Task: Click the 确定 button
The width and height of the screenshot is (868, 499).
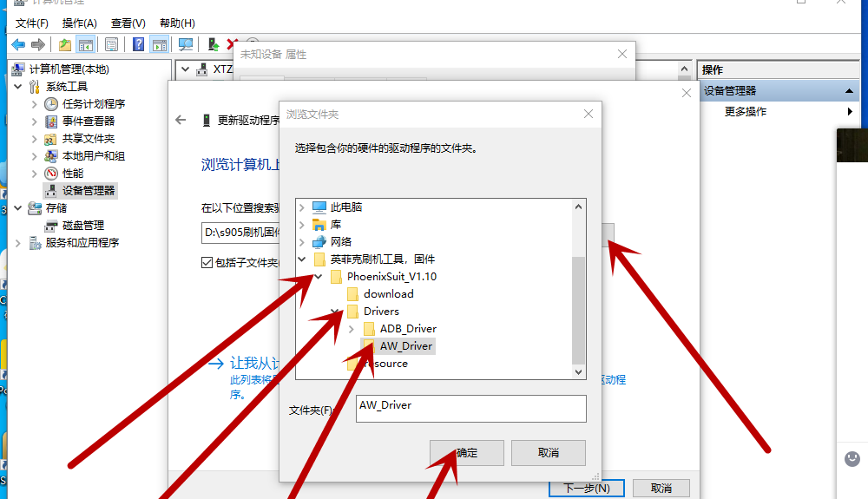Action: [x=467, y=452]
